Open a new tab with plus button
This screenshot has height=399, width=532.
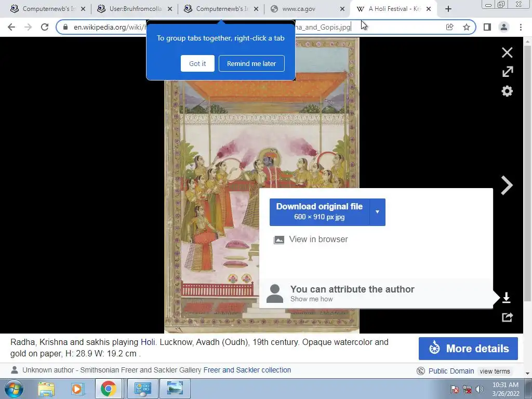[448, 9]
